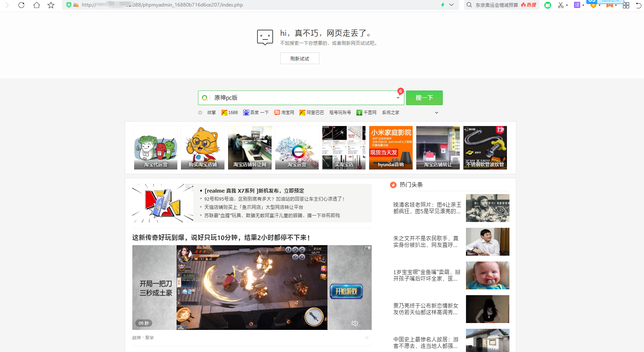
Task: Click the baby photo news thumbnail
Action: (x=488, y=275)
